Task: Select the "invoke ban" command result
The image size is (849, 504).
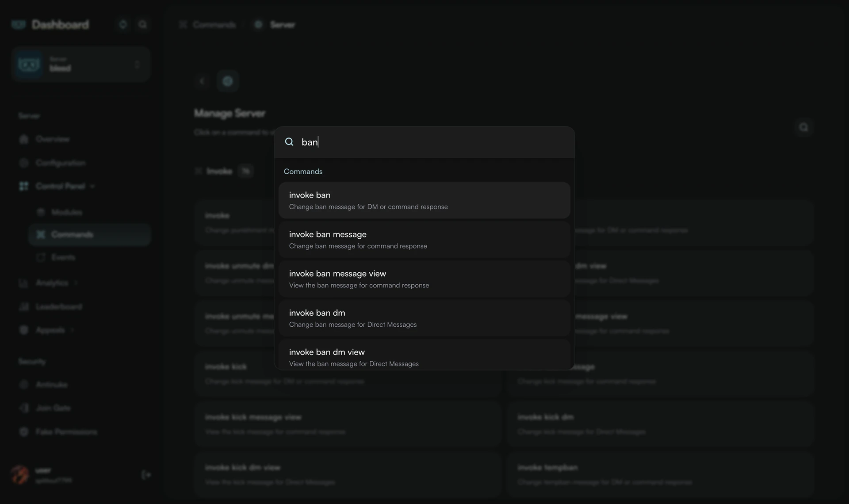Action: [424, 200]
